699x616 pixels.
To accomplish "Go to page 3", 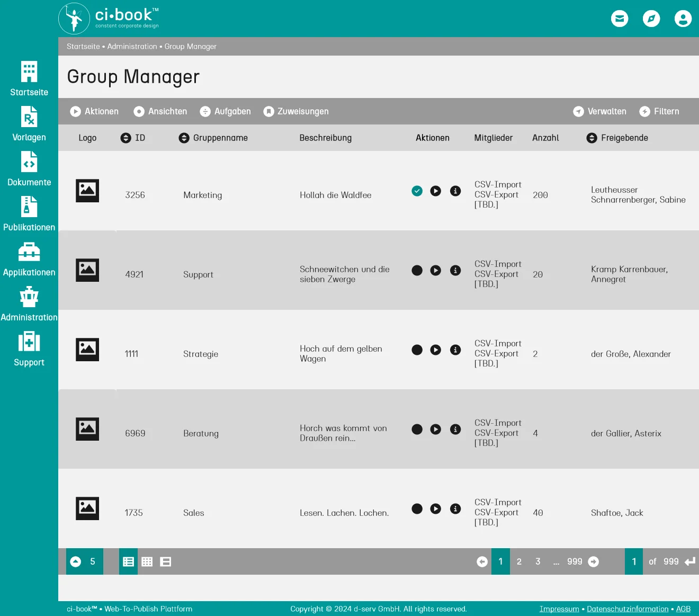I will [x=538, y=561].
